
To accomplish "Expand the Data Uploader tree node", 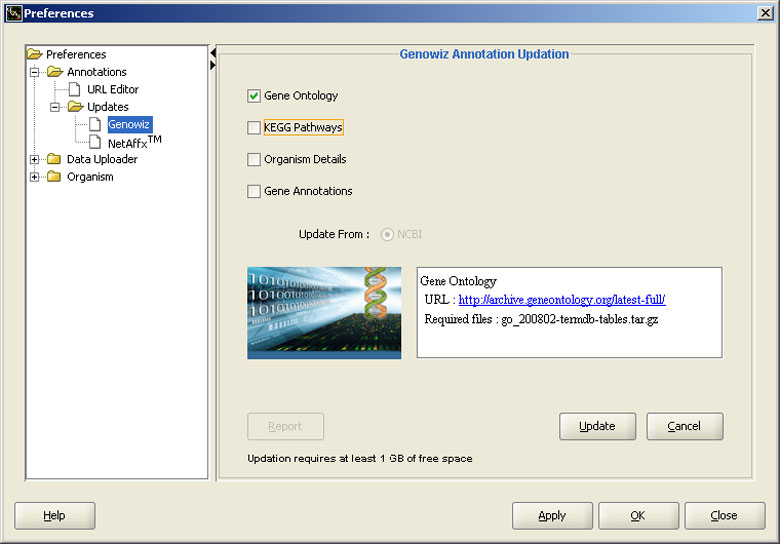I will (x=34, y=160).
